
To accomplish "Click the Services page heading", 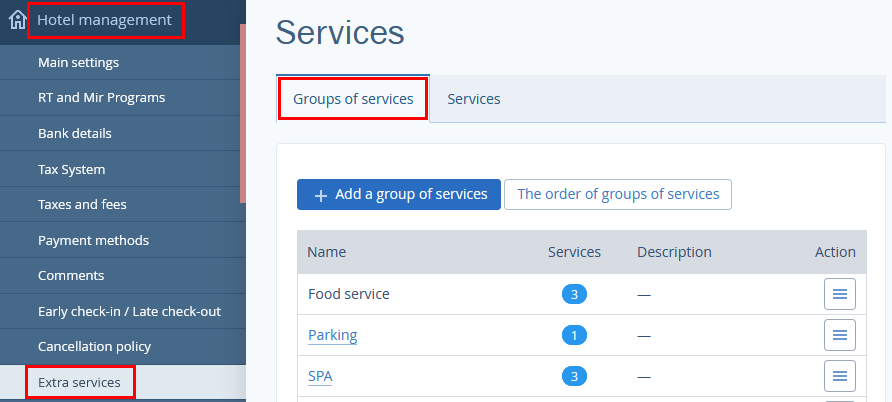I will point(340,33).
